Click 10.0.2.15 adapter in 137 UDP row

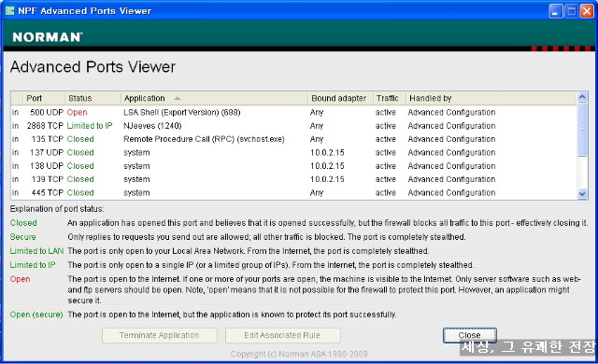(x=327, y=152)
